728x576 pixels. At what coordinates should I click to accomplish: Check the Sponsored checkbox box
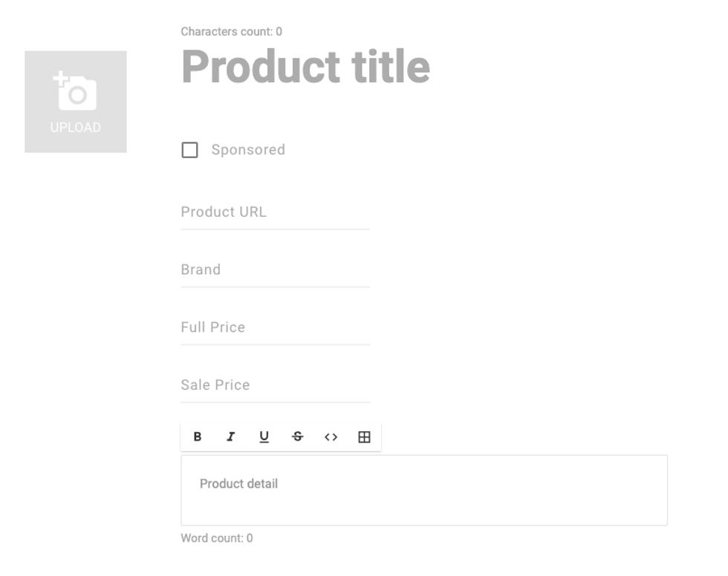click(190, 151)
